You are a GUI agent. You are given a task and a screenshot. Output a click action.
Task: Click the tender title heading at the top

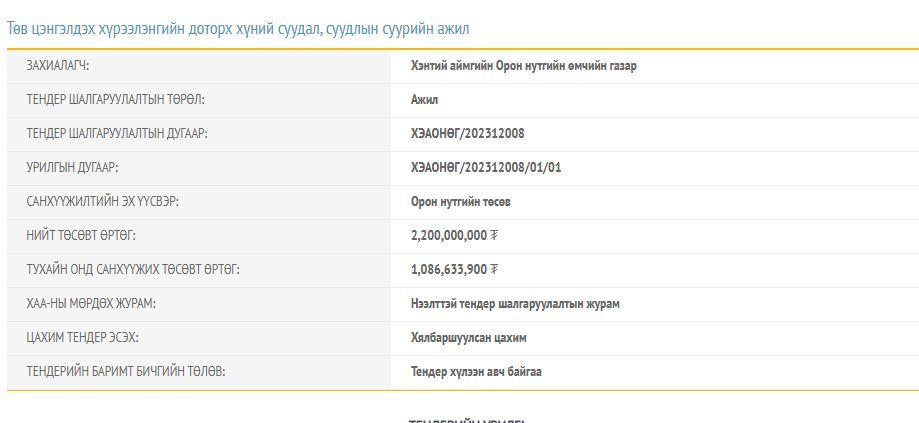238,29
